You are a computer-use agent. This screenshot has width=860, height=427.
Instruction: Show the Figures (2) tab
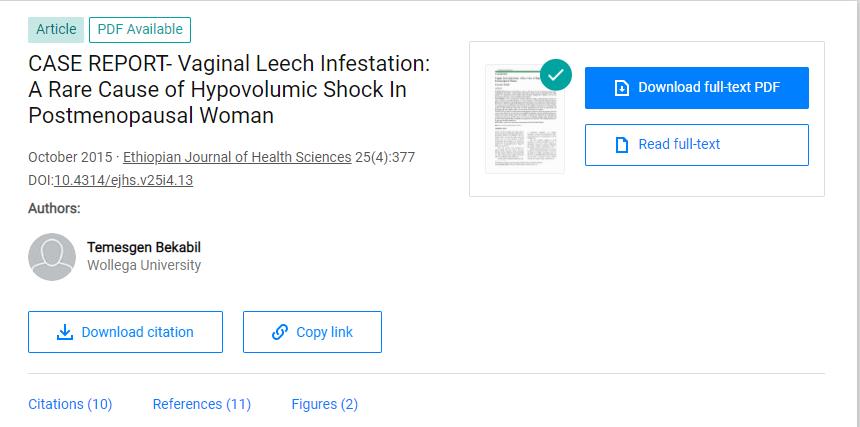(x=324, y=404)
